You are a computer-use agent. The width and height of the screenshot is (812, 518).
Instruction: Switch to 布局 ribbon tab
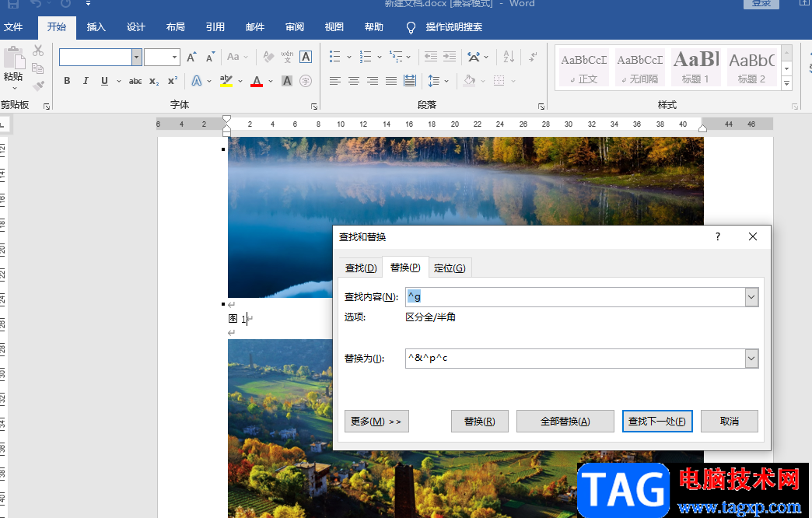(175, 27)
